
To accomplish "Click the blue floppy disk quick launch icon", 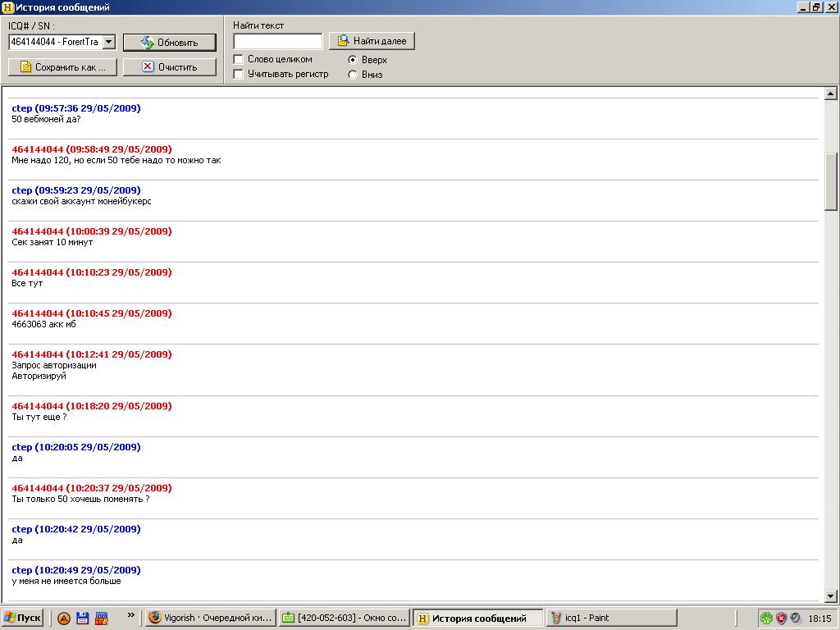I will pyautogui.click(x=83, y=619).
